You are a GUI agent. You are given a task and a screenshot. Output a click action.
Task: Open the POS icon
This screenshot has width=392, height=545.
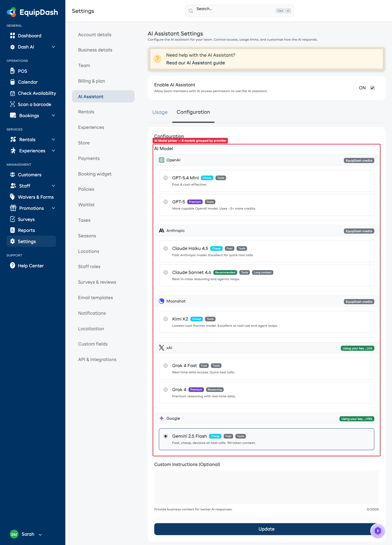(x=13, y=71)
